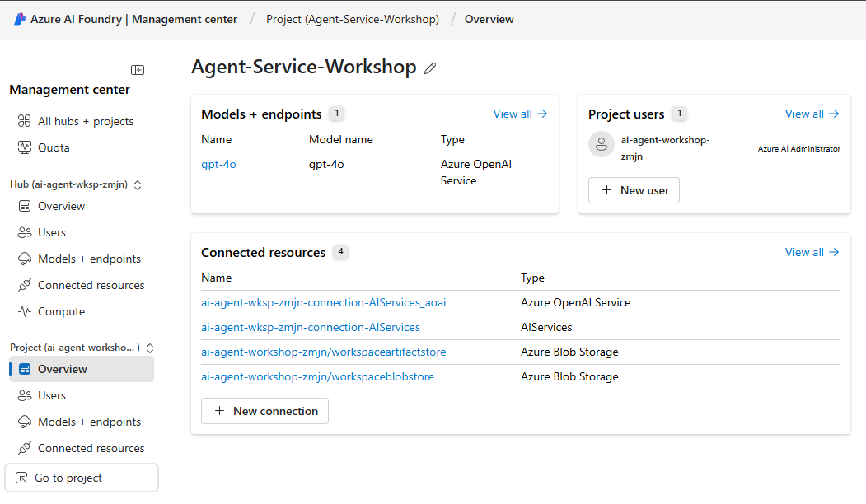Click the Go to project button

pyautogui.click(x=82, y=478)
